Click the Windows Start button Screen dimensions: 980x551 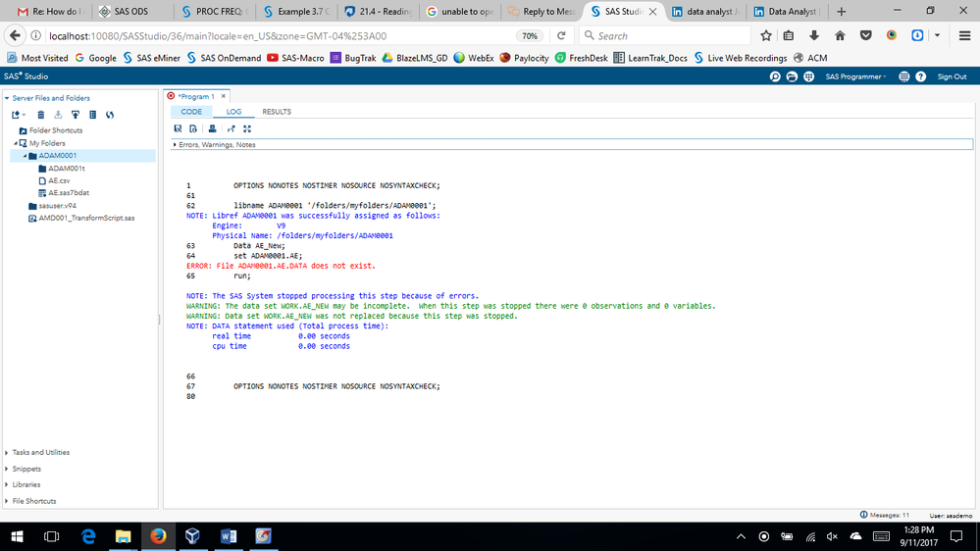(18, 536)
